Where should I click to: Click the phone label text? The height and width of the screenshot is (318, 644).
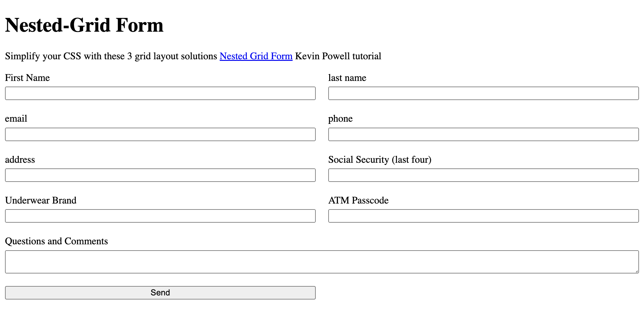340,119
